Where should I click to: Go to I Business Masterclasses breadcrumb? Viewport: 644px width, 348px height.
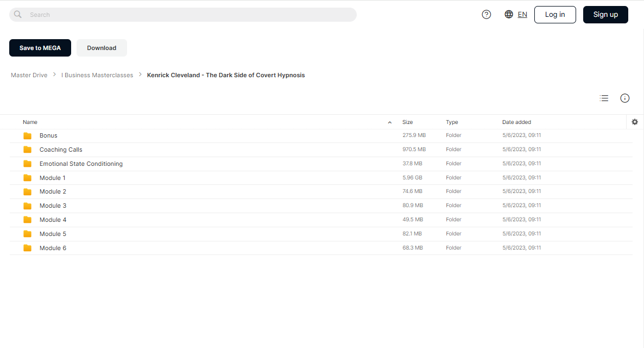point(97,75)
